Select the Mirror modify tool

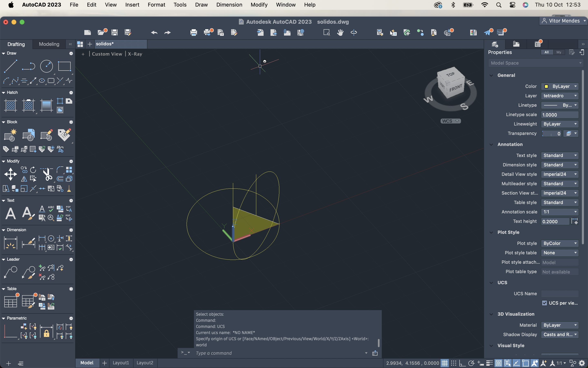(24, 179)
